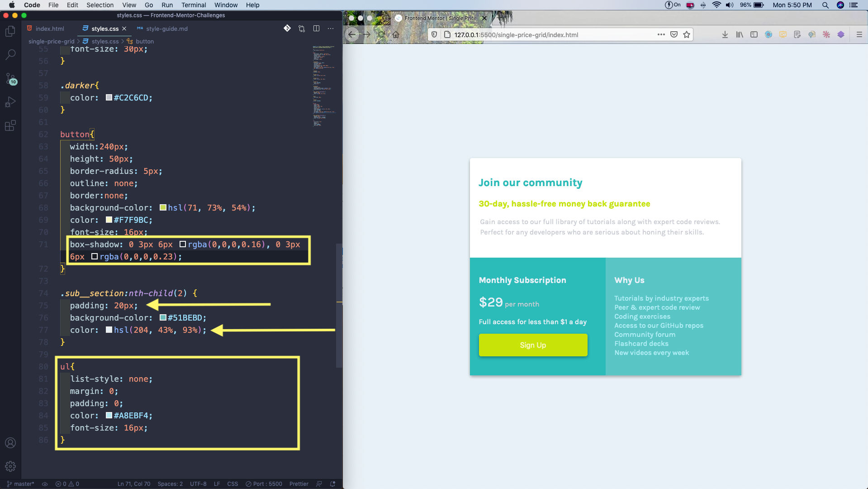The image size is (868, 489).
Task: Open color picker for #C2C6CD swatch
Action: coord(109,97)
